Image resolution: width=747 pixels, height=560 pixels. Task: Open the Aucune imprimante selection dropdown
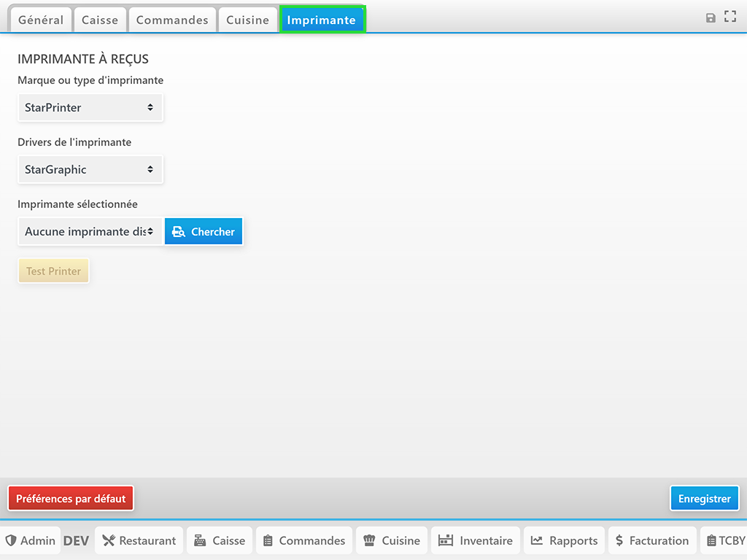[x=90, y=231]
